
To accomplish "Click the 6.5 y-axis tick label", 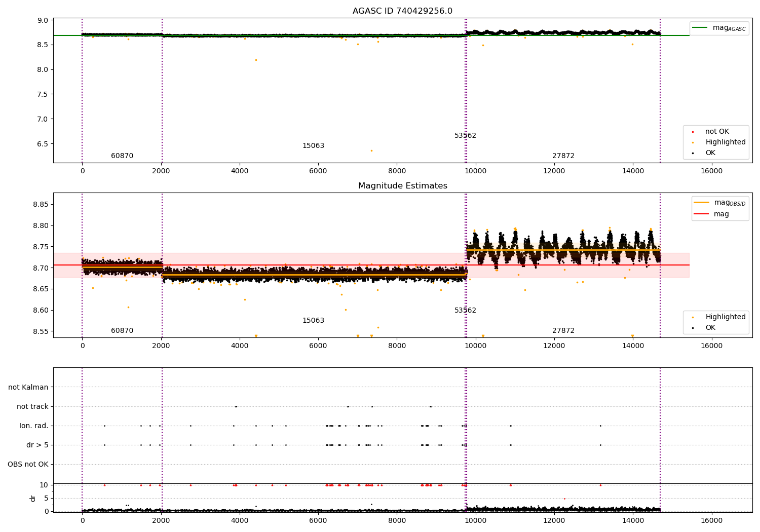I will 43,144.
